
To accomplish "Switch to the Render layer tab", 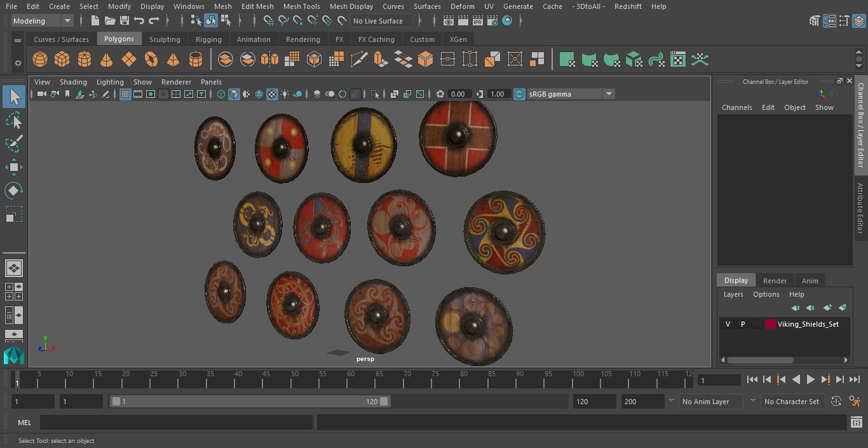I will click(775, 281).
